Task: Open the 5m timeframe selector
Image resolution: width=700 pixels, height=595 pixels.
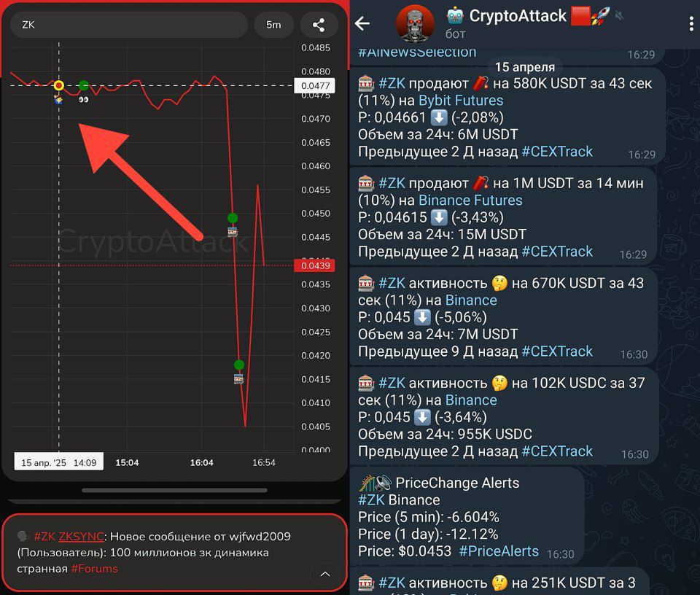Action: pyautogui.click(x=273, y=25)
